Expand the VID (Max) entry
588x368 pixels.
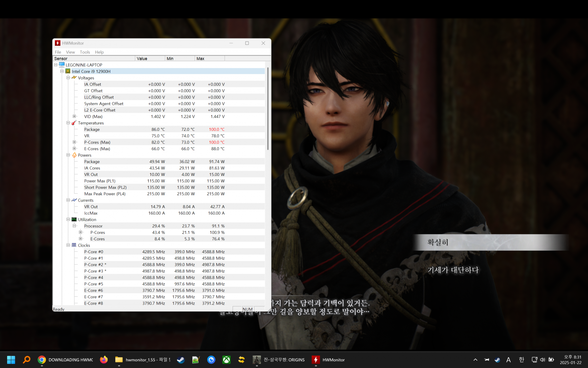(74, 116)
